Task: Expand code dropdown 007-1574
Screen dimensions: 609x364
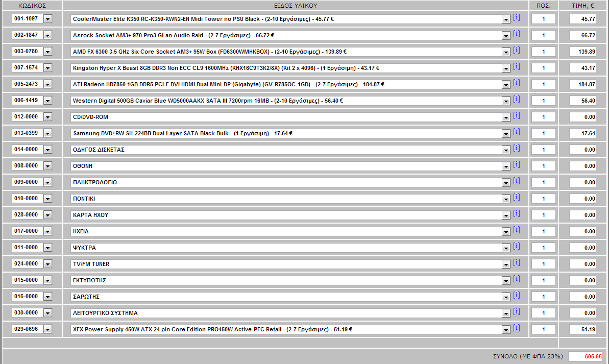Action: pyautogui.click(x=47, y=68)
